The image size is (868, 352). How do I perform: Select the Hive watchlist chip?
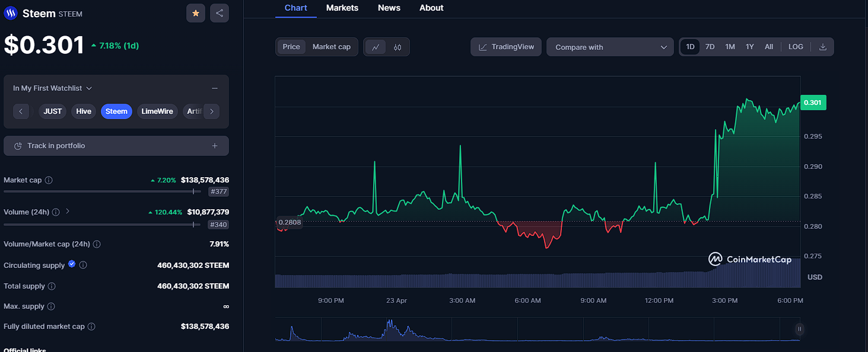click(x=84, y=111)
